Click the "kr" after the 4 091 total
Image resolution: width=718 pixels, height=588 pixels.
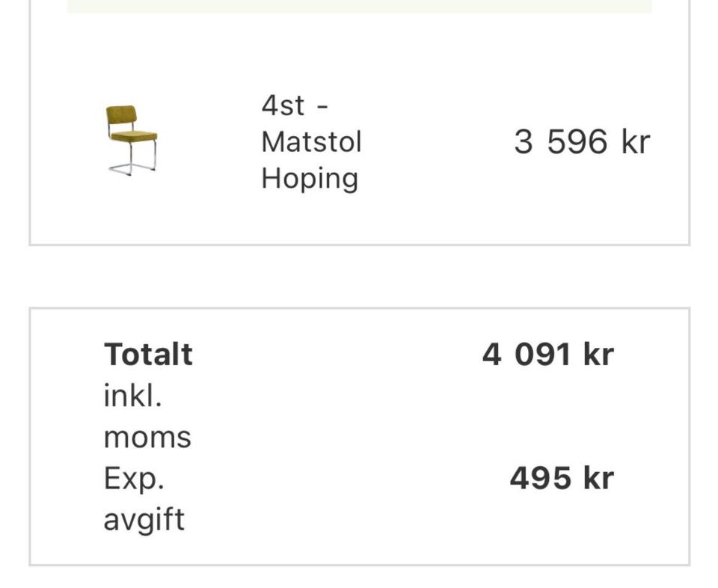(x=598, y=354)
